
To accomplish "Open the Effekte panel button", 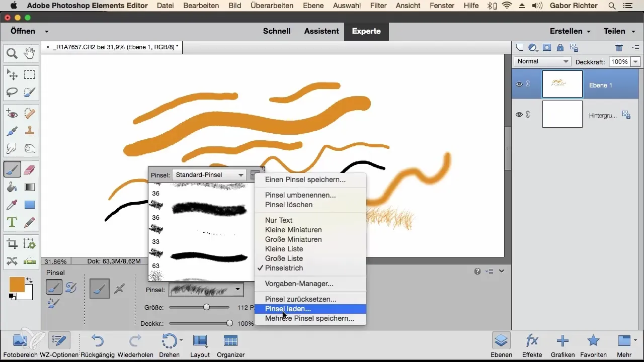I will [532, 346].
